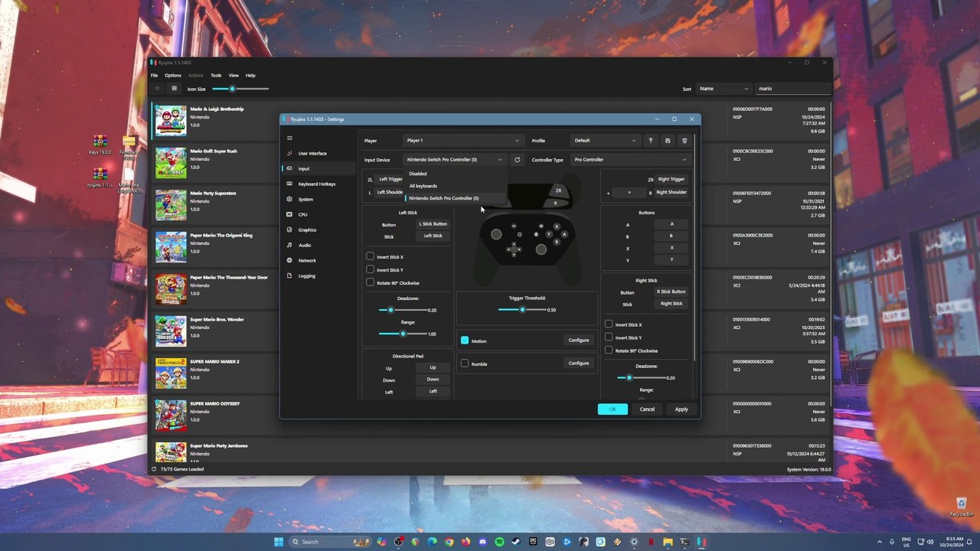Open Steam from the taskbar
The image size is (980, 551).
(516, 542)
